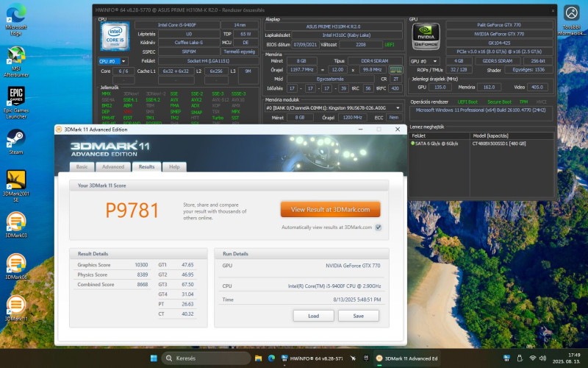Click the BIOS date 07/09/2021 field

point(305,44)
